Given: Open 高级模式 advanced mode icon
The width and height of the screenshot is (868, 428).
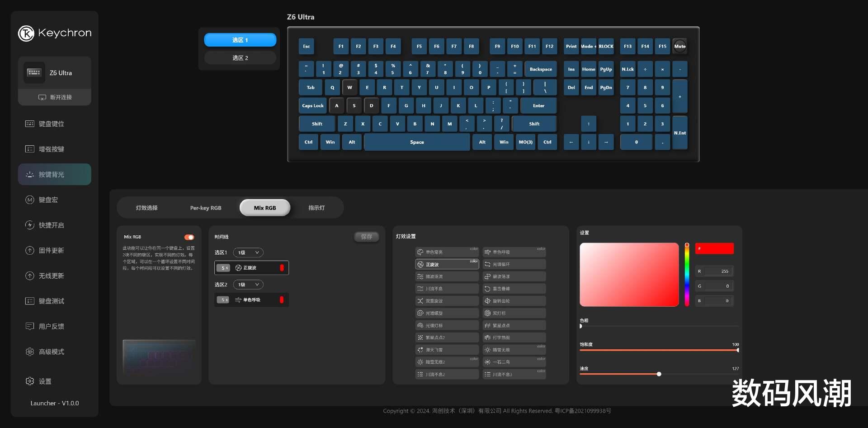Looking at the screenshot, I should tap(30, 352).
